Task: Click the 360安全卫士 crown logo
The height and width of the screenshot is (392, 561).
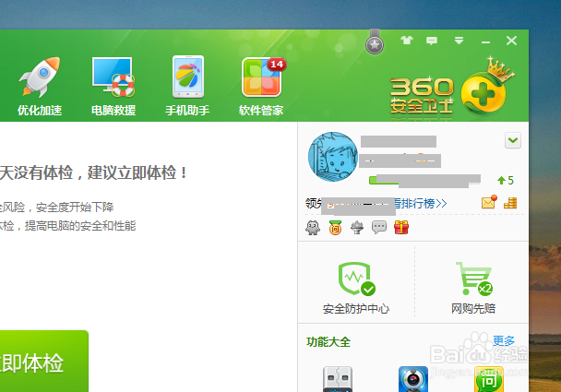Action: pyautogui.click(x=453, y=88)
